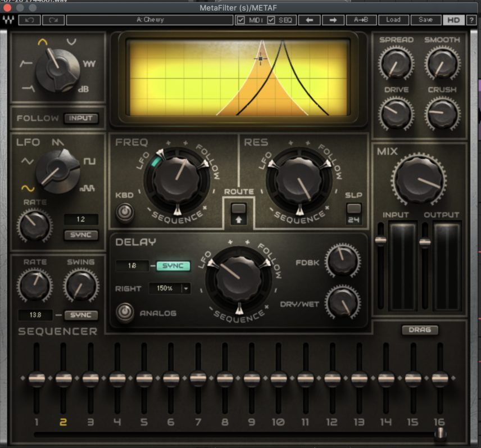Click the delay time value field
Screen dimensions: 481x448
point(132,265)
